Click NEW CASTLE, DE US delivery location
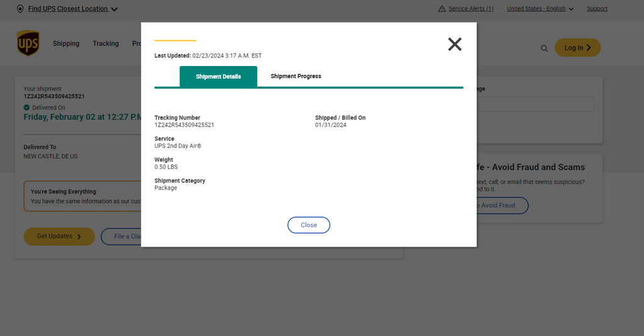 (x=50, y=157)
